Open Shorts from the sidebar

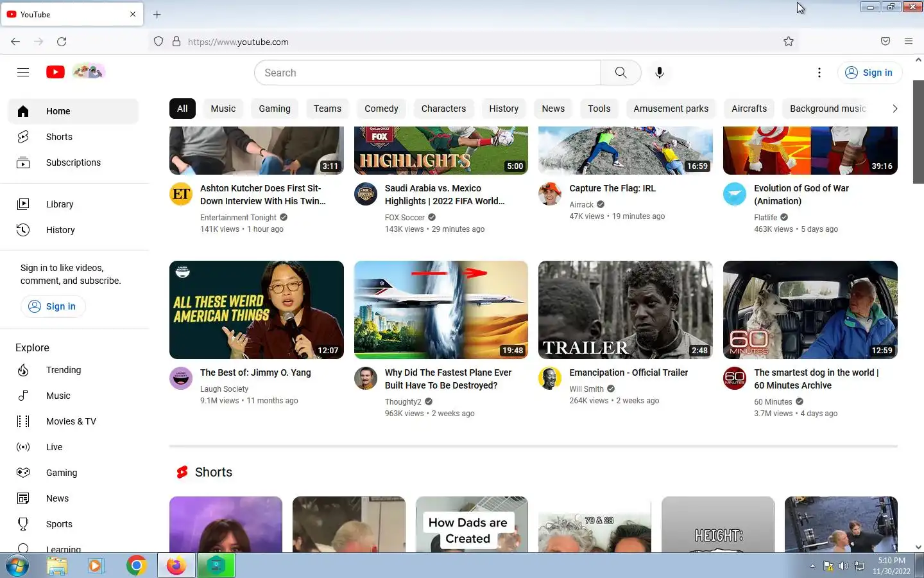point(73,137)
